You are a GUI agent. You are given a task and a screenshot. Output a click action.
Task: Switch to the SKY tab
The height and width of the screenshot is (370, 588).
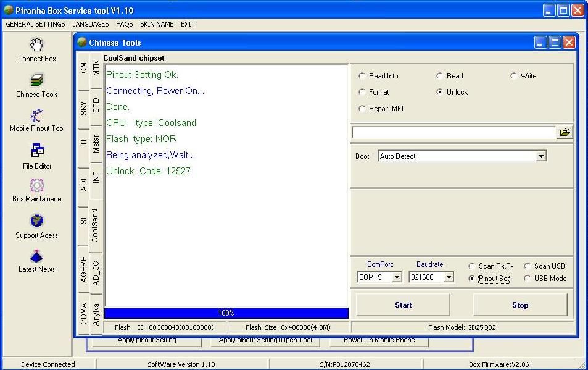(x=84, y=108)
